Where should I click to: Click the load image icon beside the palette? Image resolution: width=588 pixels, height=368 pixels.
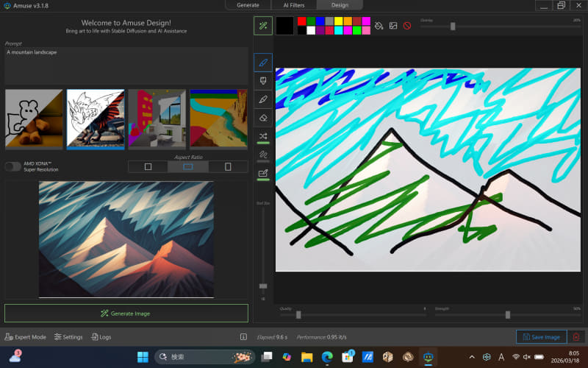(x=393, y=26)
